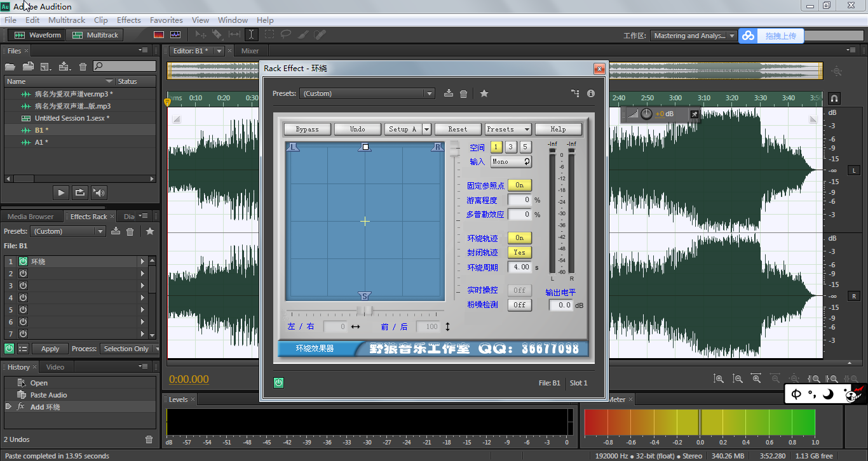Open the Effects menu
This screenshot has height=461, width=868.
(x=129, y=20)
